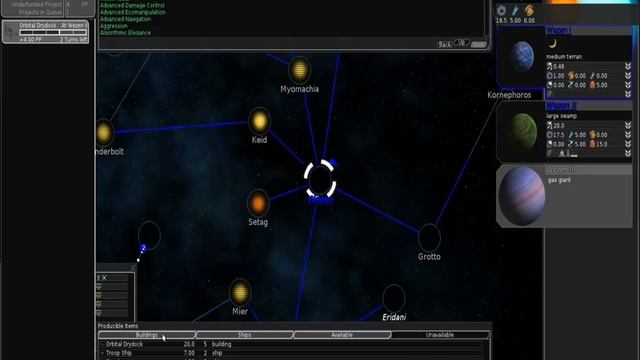The width and height of the screenshot is (640, 360).
Task: Open Advanced Damage Control tech entry
Action: coord(132,5)
